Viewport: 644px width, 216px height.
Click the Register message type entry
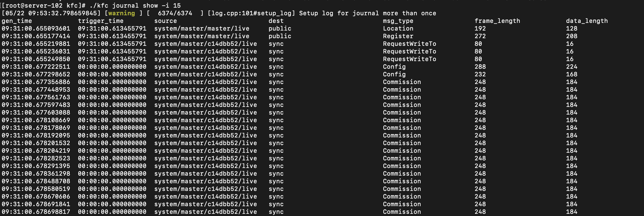tap(398, 36)
